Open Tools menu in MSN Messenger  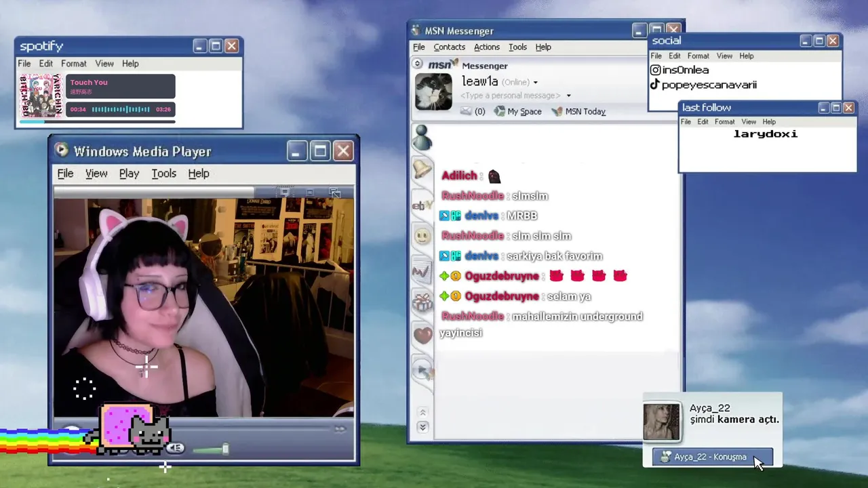(517, 47)
